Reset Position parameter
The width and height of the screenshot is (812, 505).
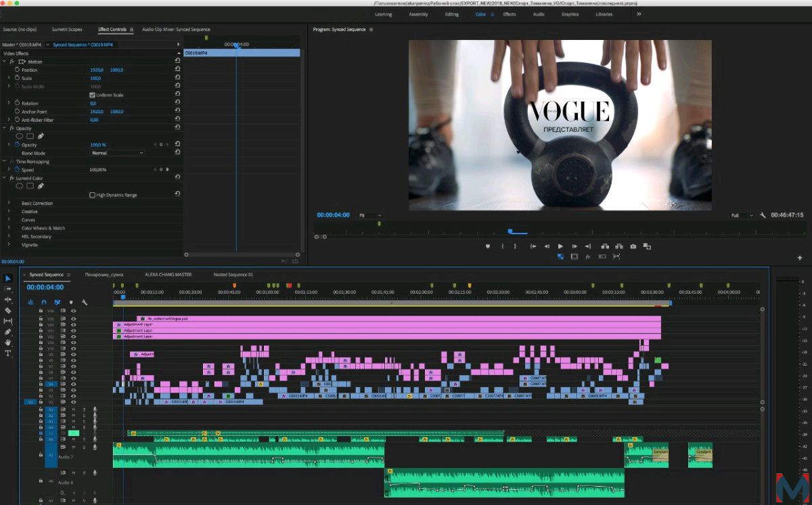pyautogui.click(x=177, y=70)
